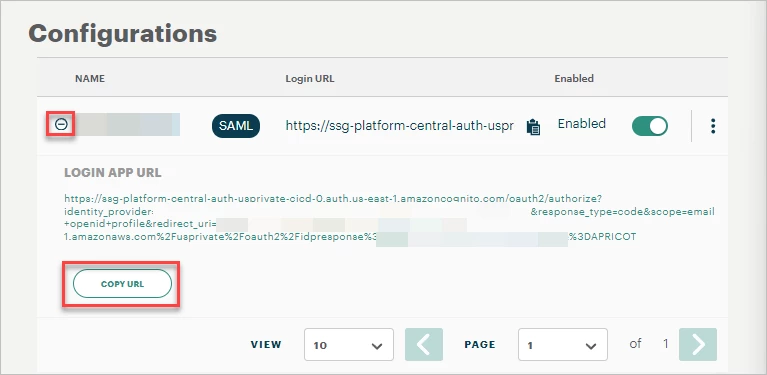Copy the Login URL with clipboard icon

(x=533, y=127)
